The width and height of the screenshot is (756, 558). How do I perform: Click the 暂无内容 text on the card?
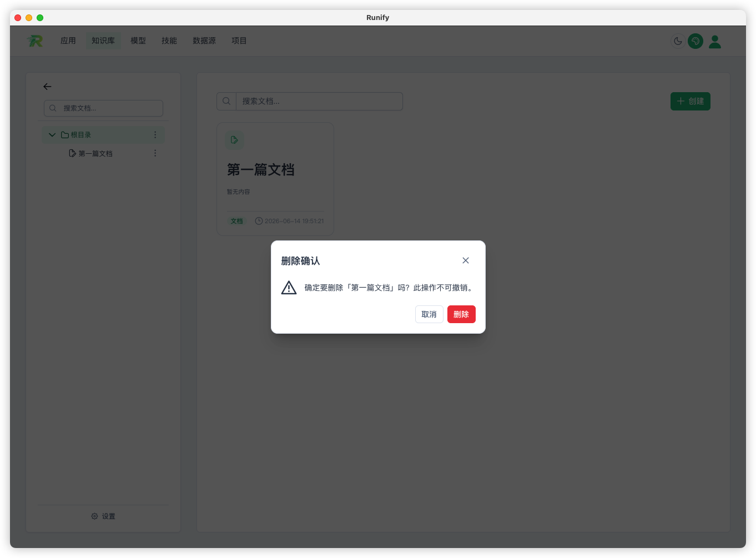click(x=238, y=192)
